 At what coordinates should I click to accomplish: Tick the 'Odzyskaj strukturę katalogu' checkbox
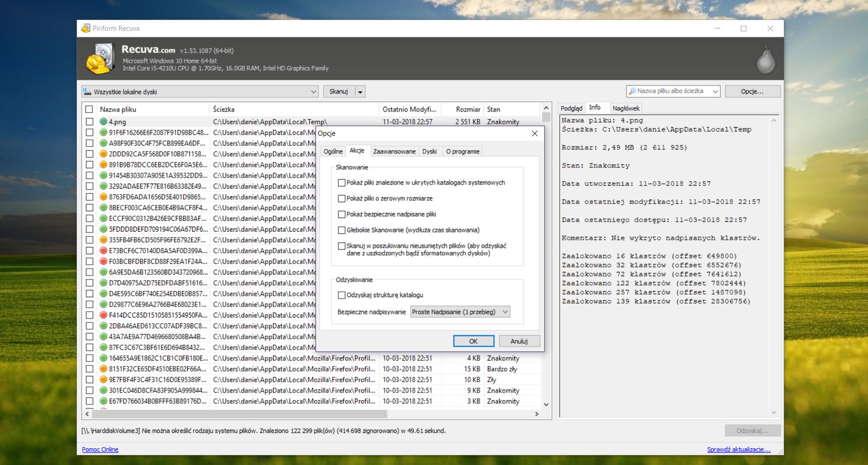342,295
